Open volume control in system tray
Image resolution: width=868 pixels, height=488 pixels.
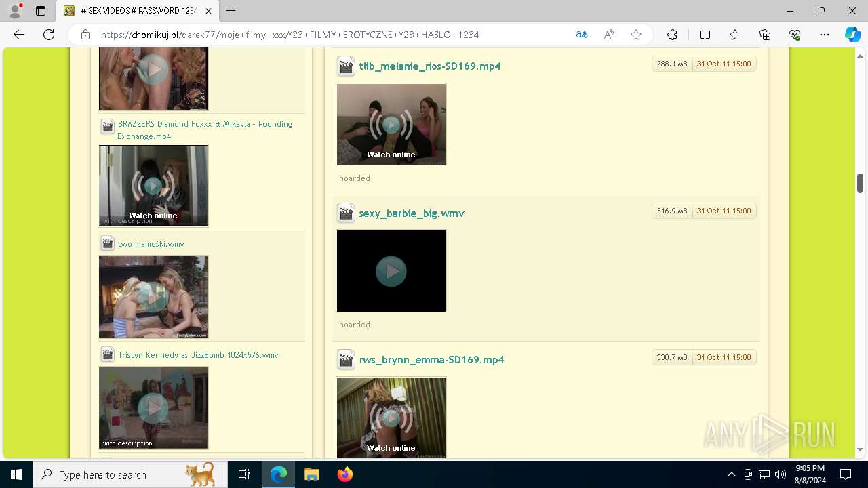[x=780, y=474]
